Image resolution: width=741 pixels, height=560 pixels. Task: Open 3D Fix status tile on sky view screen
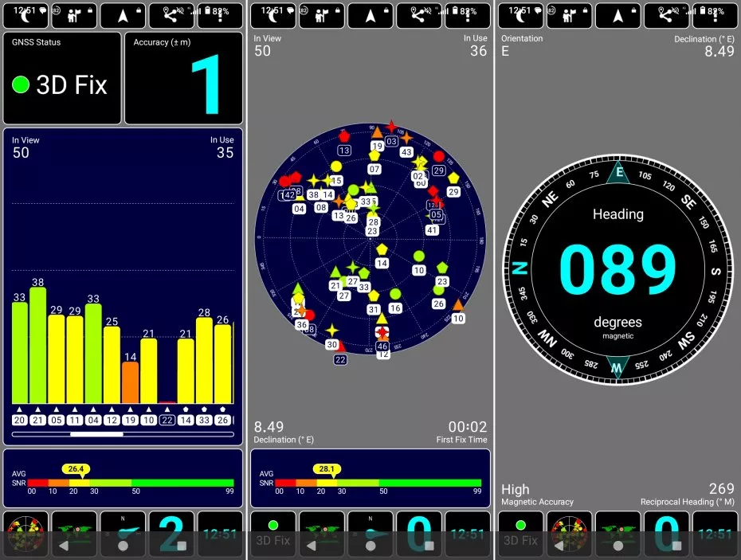[x=273, y=534]
